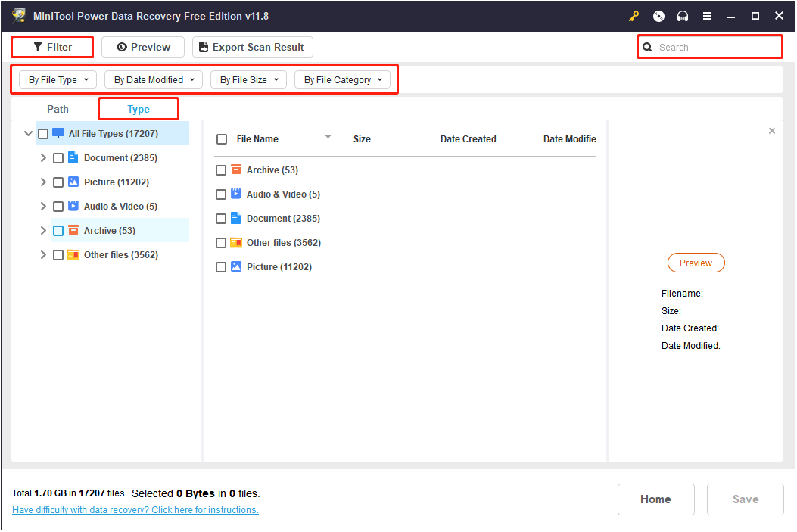
Task: Switch to the Type tab
Action: coord(139,109)
